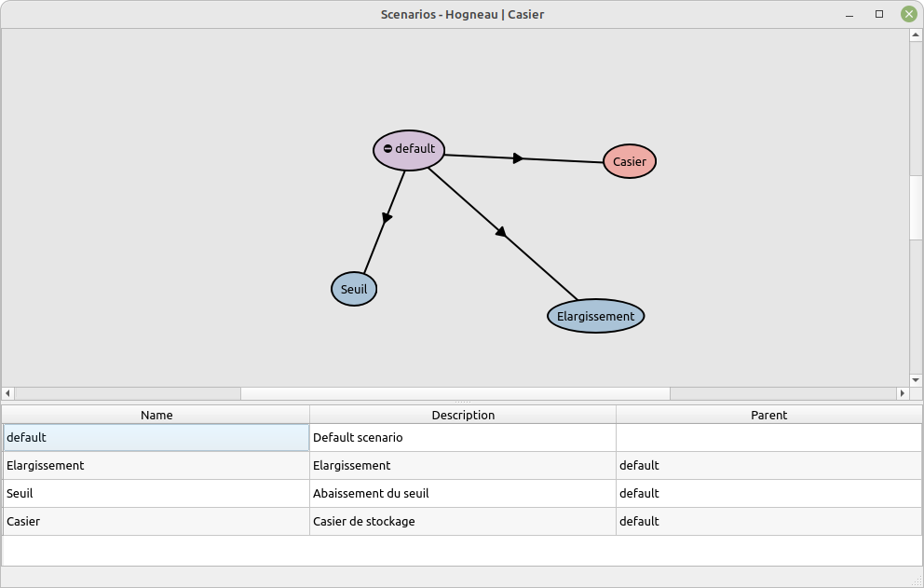The width and height of the screenshot is (924, 588).
Task: Select the Elargissement graph node
Action: pyautogui.click(x=595, y=316)
